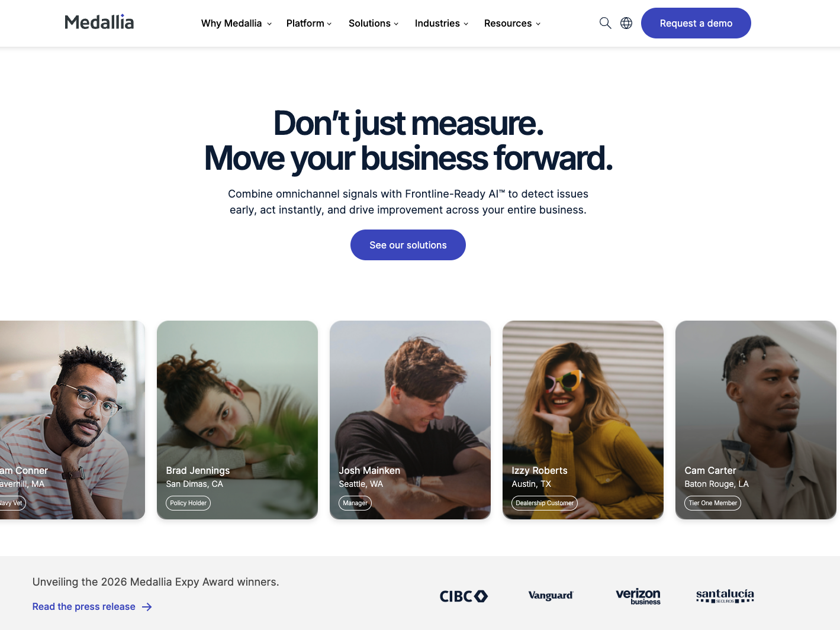Image resolution: width=840 pixels, height=630 pixels.
Task: Click the Vanguard logo
Action: tap(551, 596)
